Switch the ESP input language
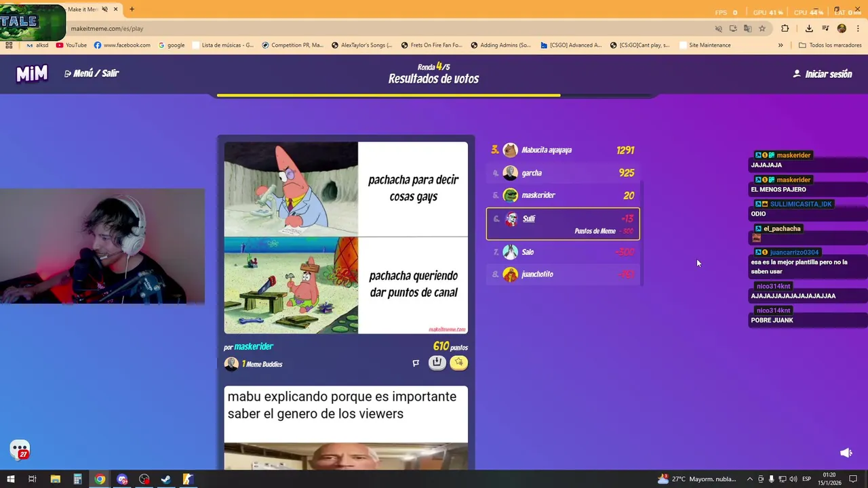 (x=807, y=479)
